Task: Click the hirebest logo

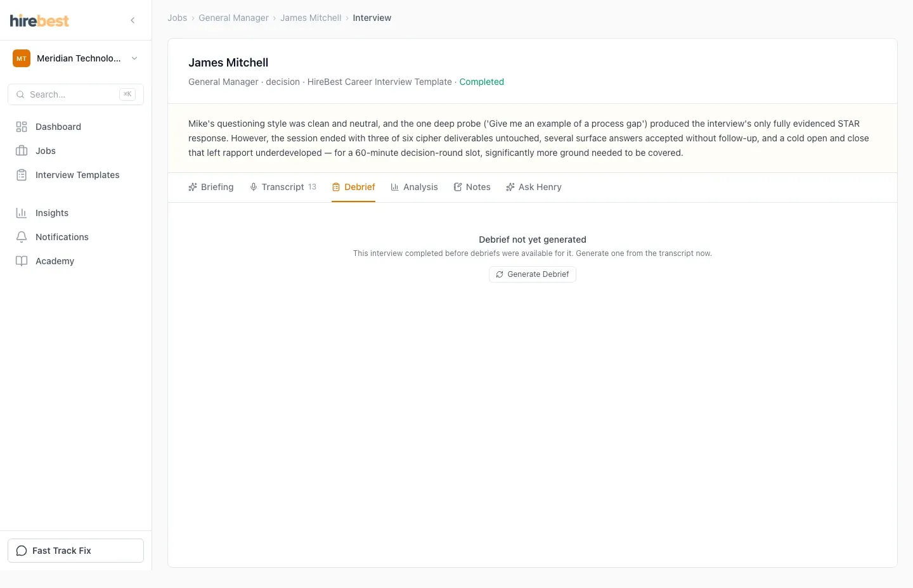Action: coord(39,20)
